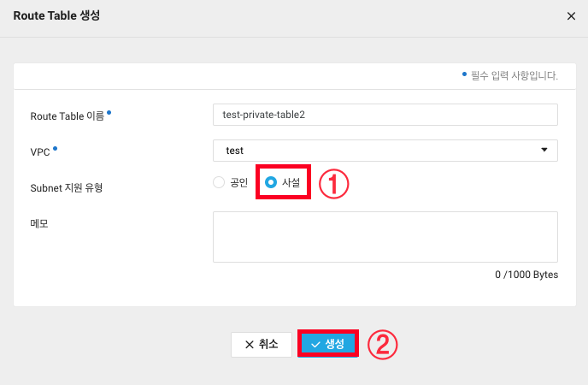Click the Route Table 이름 input field

[x=385, y=115]
